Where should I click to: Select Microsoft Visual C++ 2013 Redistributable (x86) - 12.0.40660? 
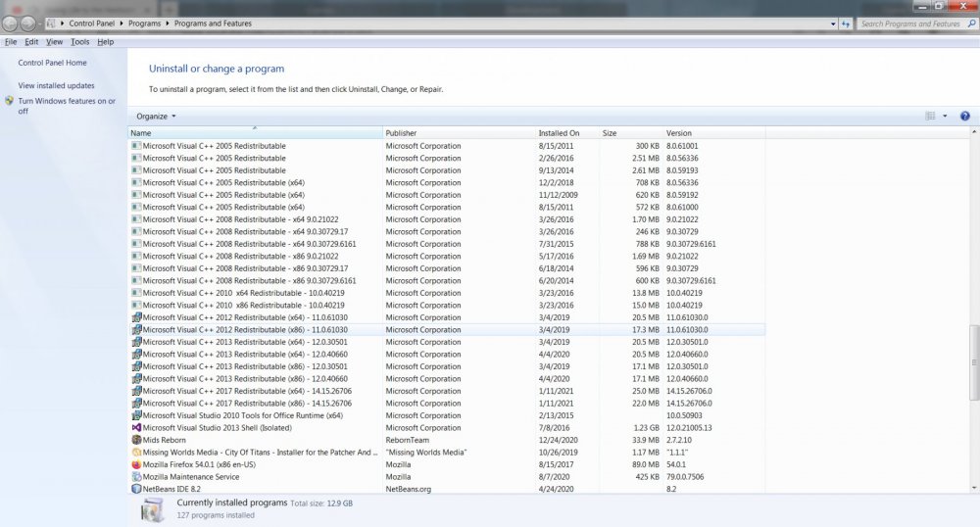coord(447,378)
